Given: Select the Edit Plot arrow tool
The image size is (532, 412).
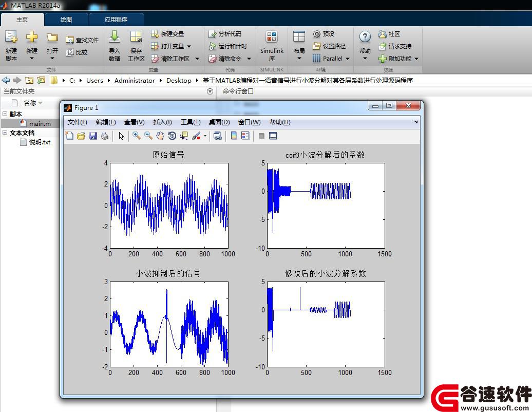Looking at the screenshot, I should point(121,136).
